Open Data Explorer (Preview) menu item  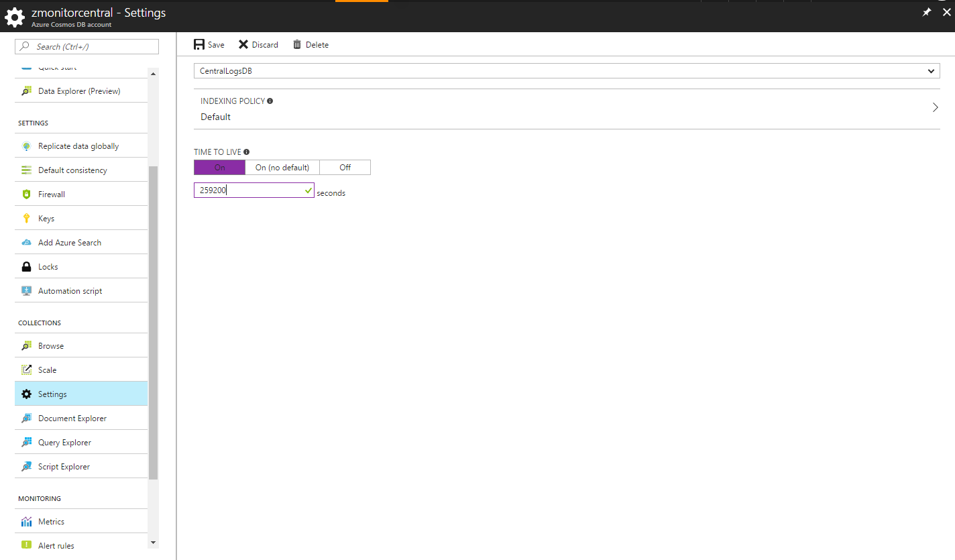coord(81,91)
